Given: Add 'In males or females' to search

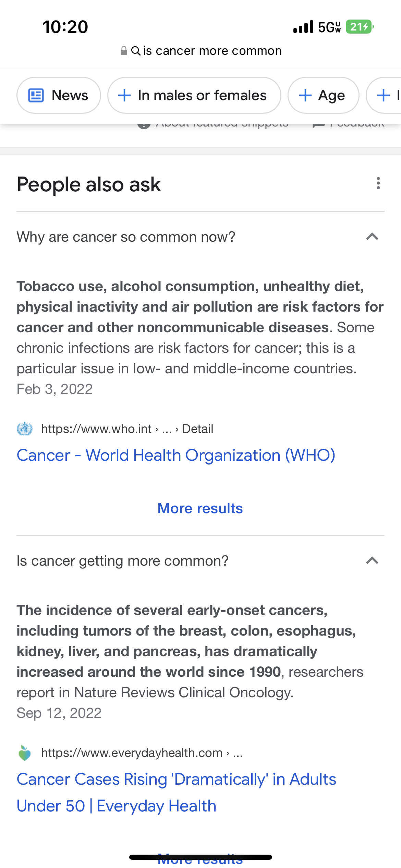Looking at the screenshot, I should (194, 95).
